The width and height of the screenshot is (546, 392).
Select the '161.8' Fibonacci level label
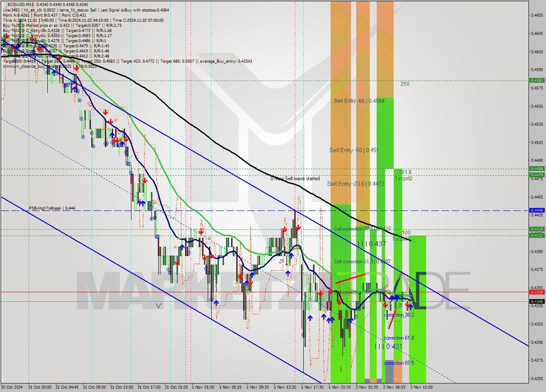click(404, 172)
